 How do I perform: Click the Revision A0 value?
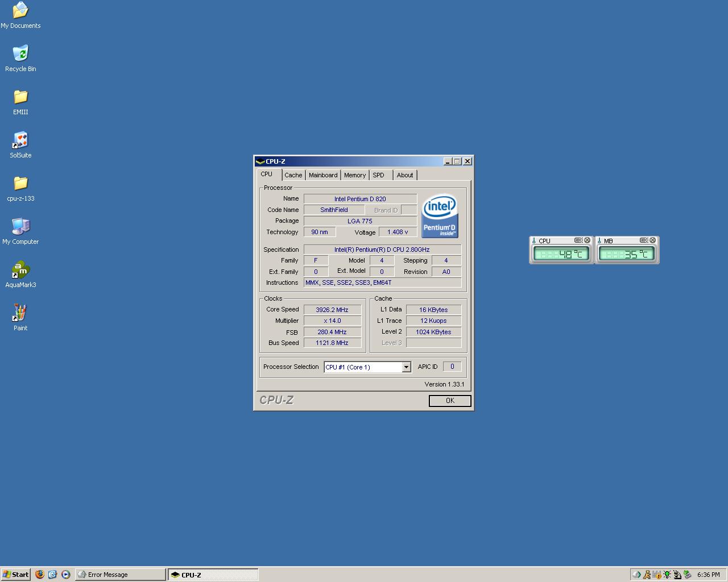point(446,272)
